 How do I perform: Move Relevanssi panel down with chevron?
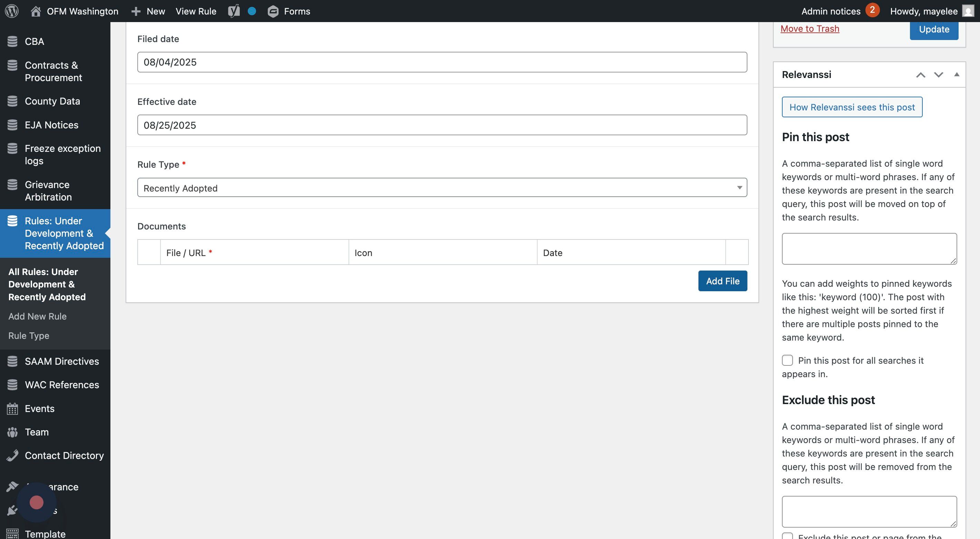click(939, 75)
